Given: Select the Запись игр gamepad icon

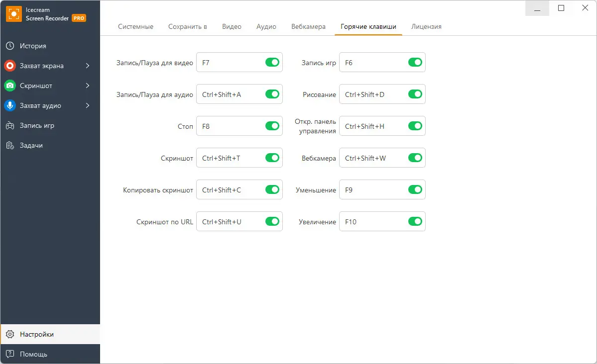Looking at the screenshot, I should click(10, 125).
